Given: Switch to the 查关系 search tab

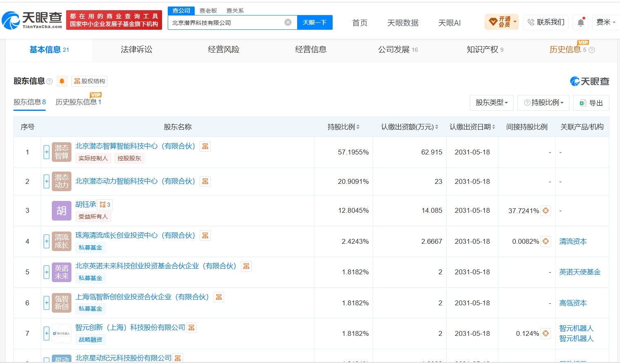Looking at the screenshot, I should tap(235, 11).
